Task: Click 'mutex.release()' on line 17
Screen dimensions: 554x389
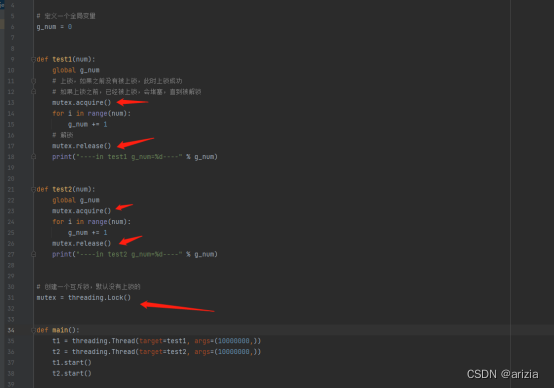Action: (x=82, y=146)
